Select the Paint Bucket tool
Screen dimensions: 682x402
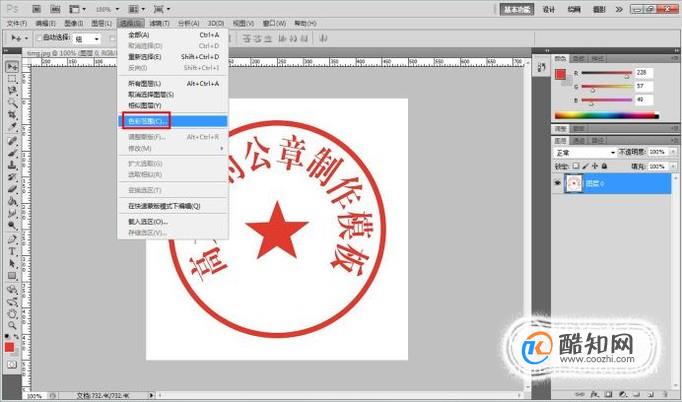(x=12, y=201)
